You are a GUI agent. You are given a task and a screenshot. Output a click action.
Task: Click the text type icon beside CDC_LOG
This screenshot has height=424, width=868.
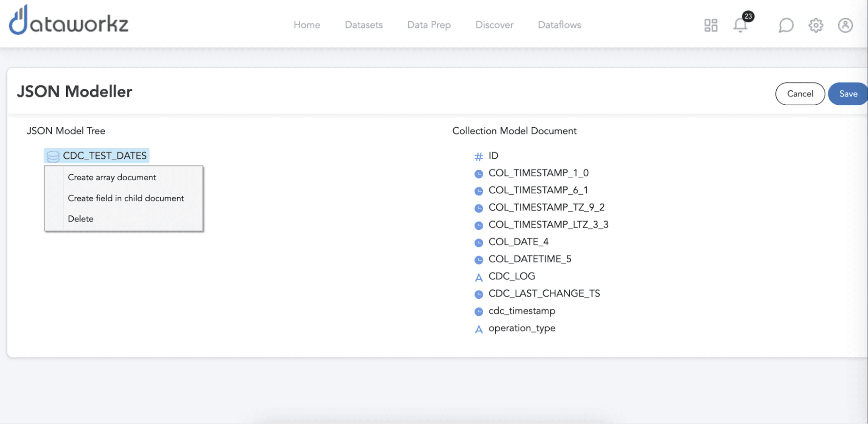point(479,277)
